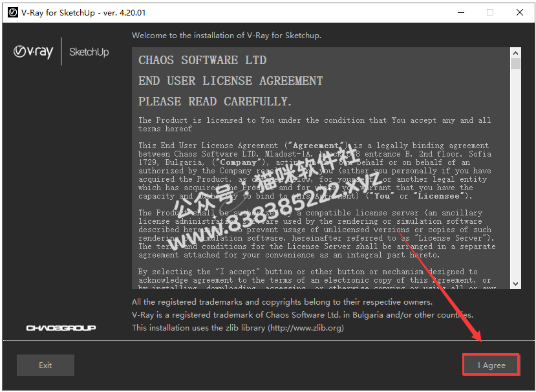Click the END USER LICENSE AGREEMENT heading
The width and height of the screenshot is (536, 392).
(230, 81)
